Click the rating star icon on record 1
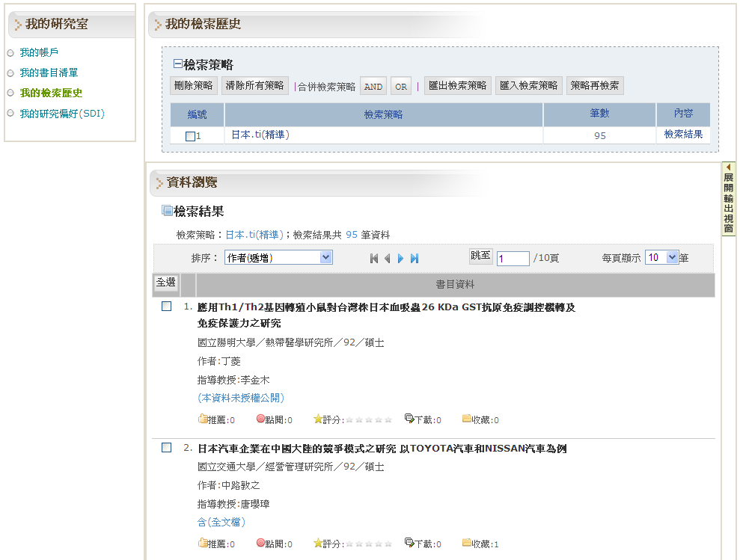 (318, 419)
